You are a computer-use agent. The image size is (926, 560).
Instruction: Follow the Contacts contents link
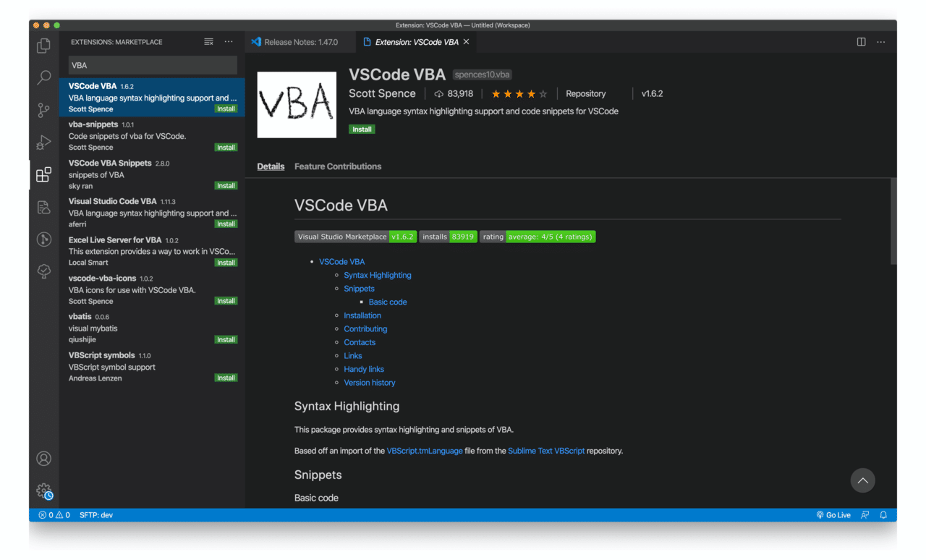pyautogui.click(x=360, y=342)
